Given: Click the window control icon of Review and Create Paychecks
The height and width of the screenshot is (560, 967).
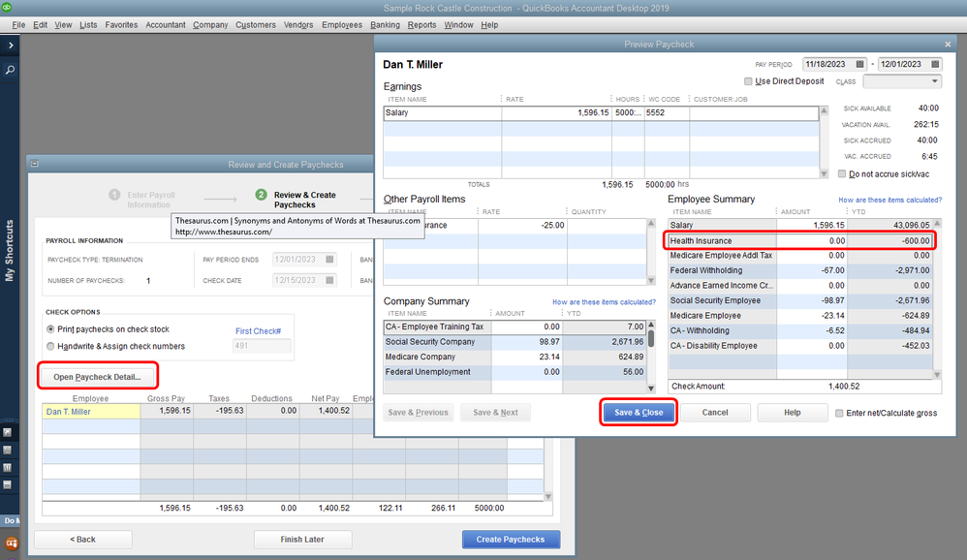Looking at the screenshot, I should coord(35,164).
